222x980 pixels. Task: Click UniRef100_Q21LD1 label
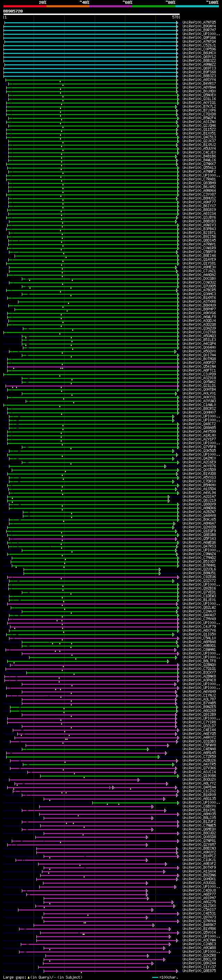click(x=199, y=386)
